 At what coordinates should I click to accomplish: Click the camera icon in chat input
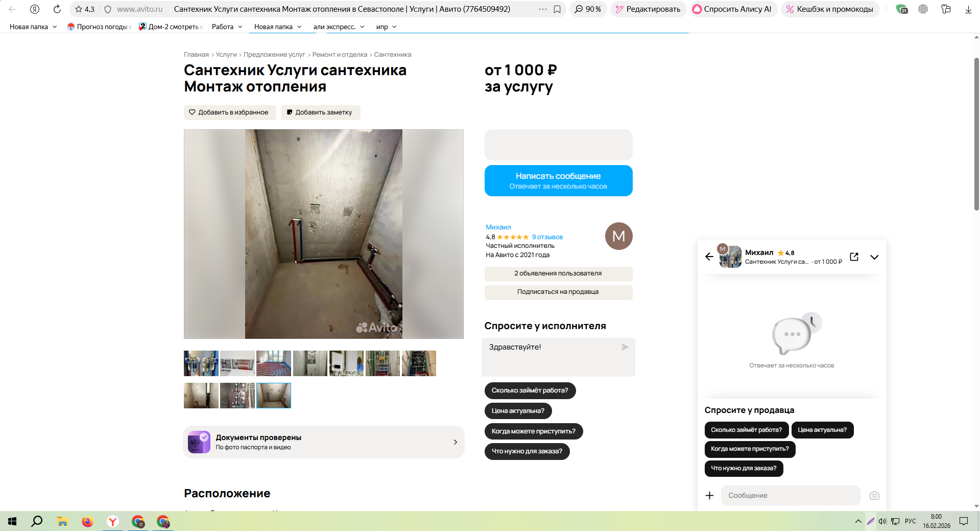click(x=874, y=496)
